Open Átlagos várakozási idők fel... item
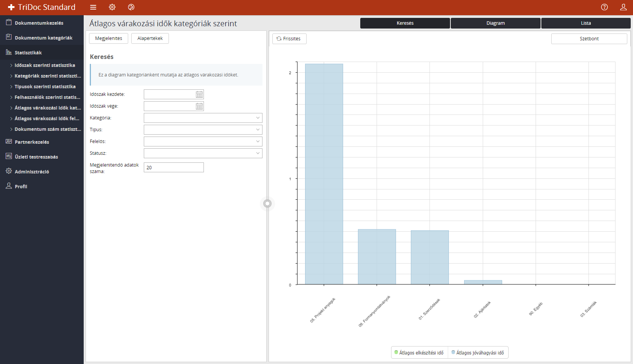This screenshot has width=633, height=364. [45, 119]
